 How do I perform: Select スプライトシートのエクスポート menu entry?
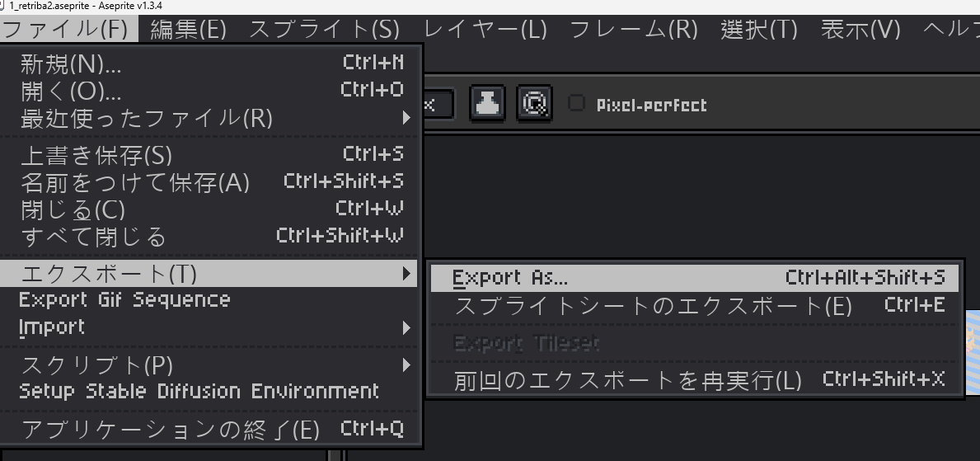(653, 306)
